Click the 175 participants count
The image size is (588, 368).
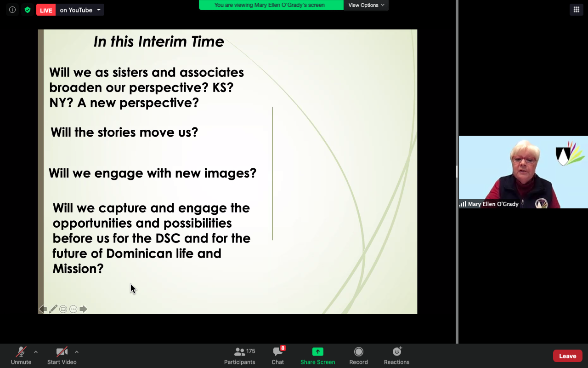(x=251, y=351)
